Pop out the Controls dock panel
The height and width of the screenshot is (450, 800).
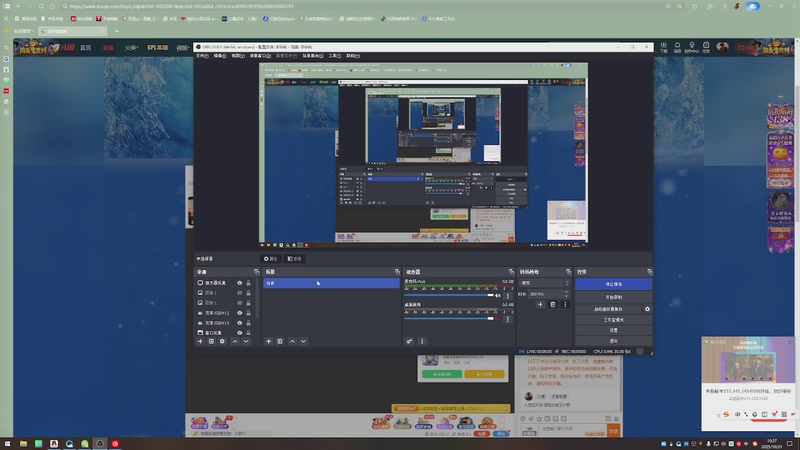point(649,272)
